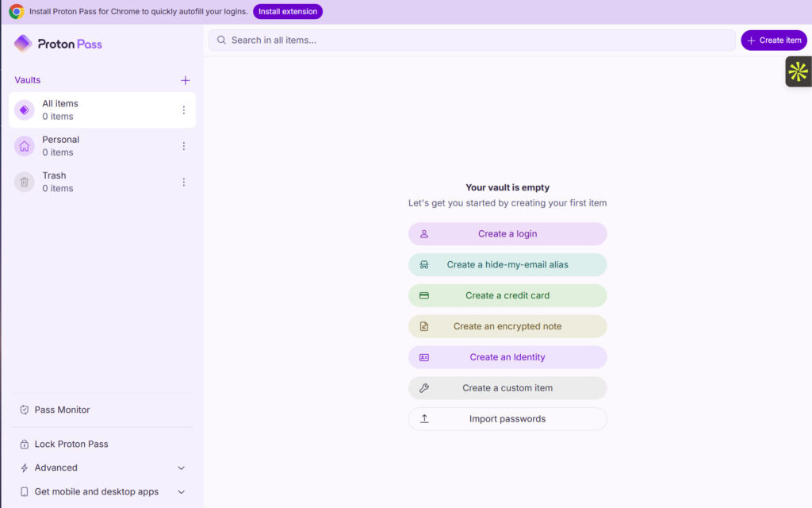Click the Trash bin icon
Screen dimensions: 812x508
(25, 182)
